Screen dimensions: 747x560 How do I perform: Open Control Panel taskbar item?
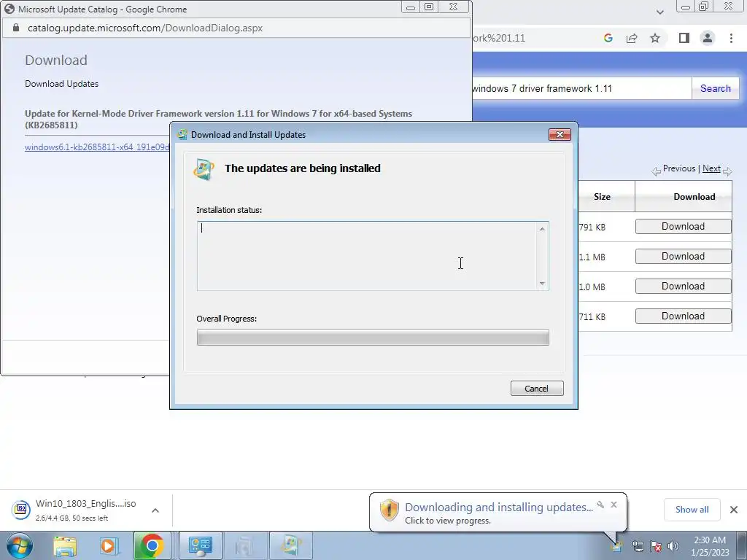tap(200, 545)
